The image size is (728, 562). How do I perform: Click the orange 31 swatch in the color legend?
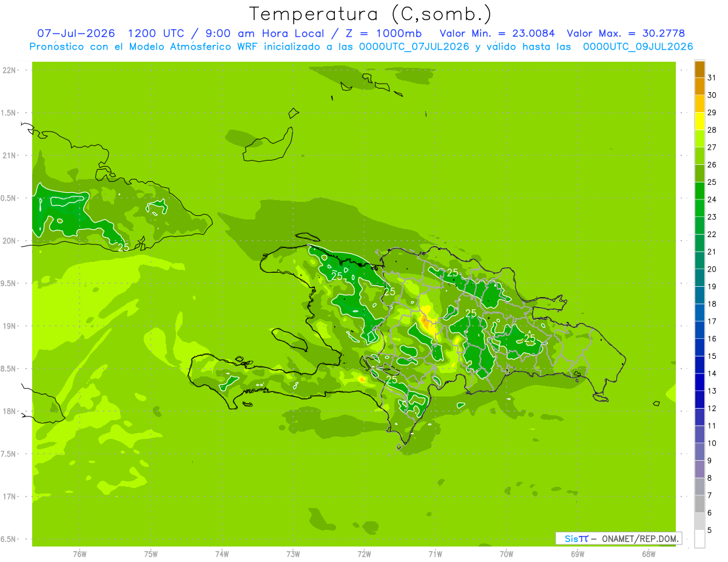pyautogui.click(x=699, y=69)
